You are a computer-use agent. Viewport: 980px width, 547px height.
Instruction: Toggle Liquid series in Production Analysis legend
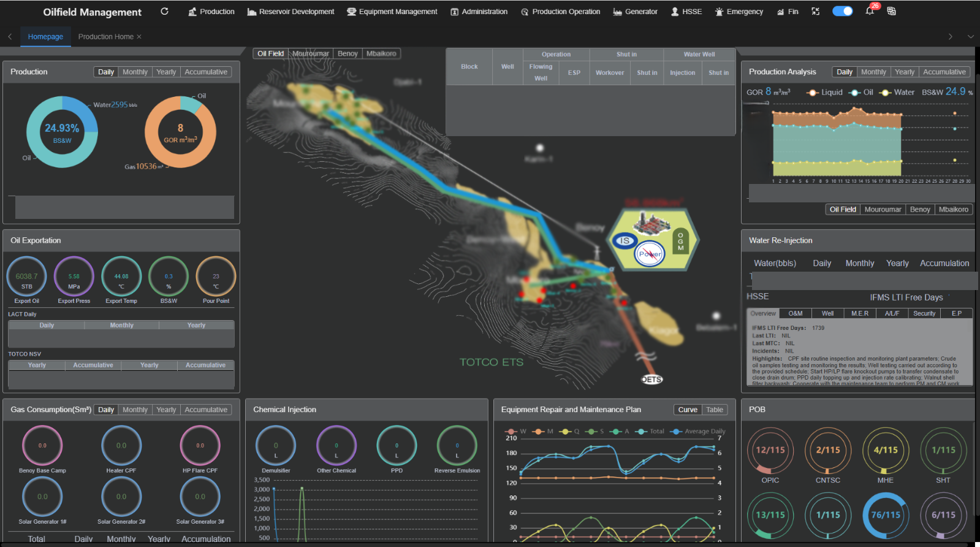coord(825,93)
